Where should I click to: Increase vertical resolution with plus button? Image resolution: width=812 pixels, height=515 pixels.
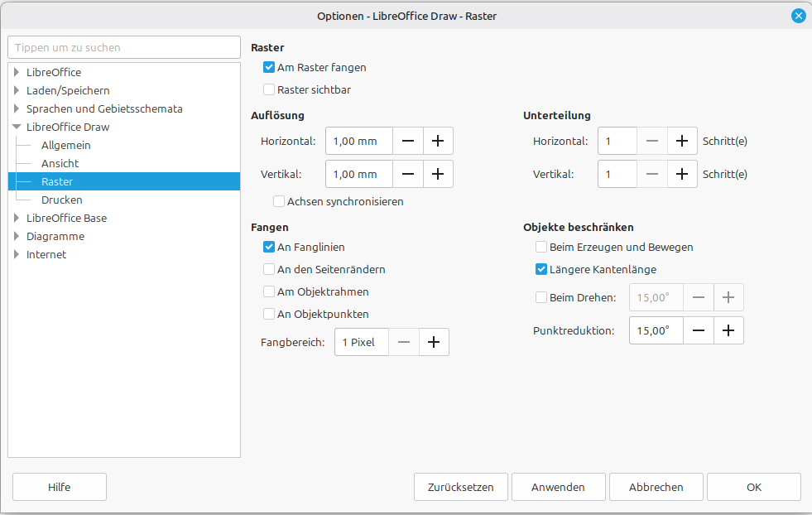[438, 174]
